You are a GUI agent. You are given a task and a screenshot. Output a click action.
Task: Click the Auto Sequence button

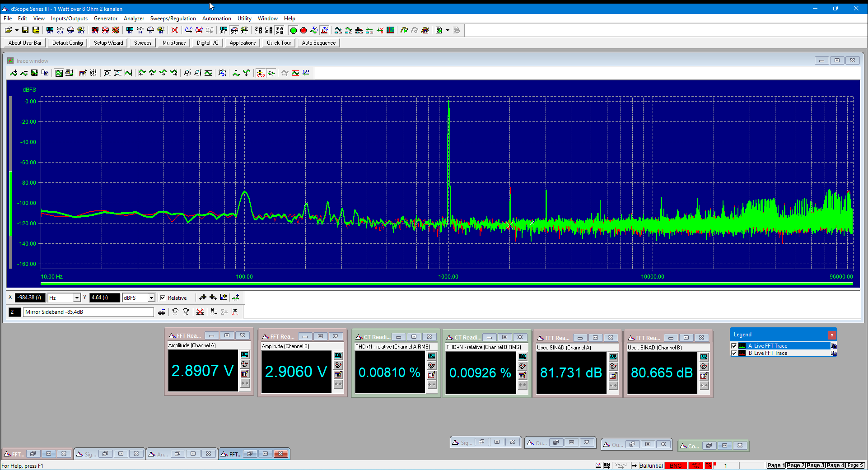pyautogui.click(x=319, y=43)
